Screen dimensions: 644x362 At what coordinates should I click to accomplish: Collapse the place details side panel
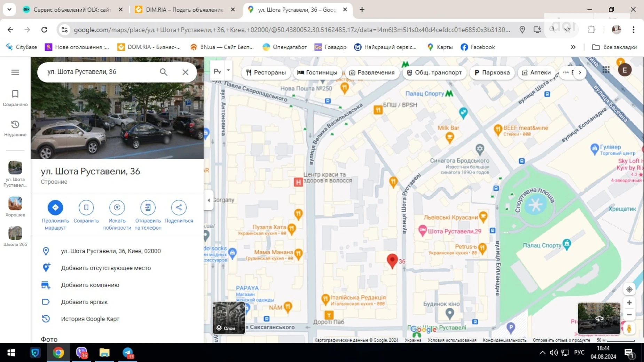[208, 200]
